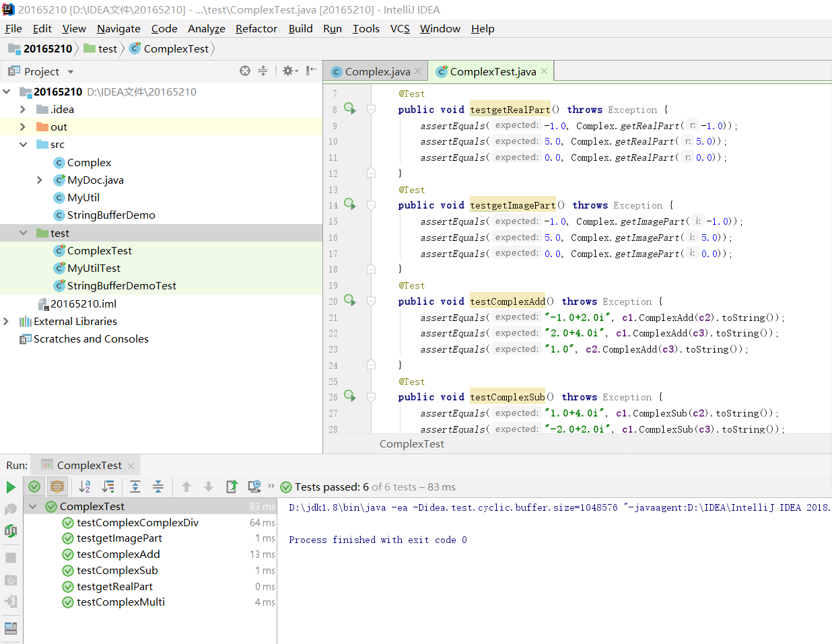
Task: Toggle sort tests by duration
Action: pos(108,487)
